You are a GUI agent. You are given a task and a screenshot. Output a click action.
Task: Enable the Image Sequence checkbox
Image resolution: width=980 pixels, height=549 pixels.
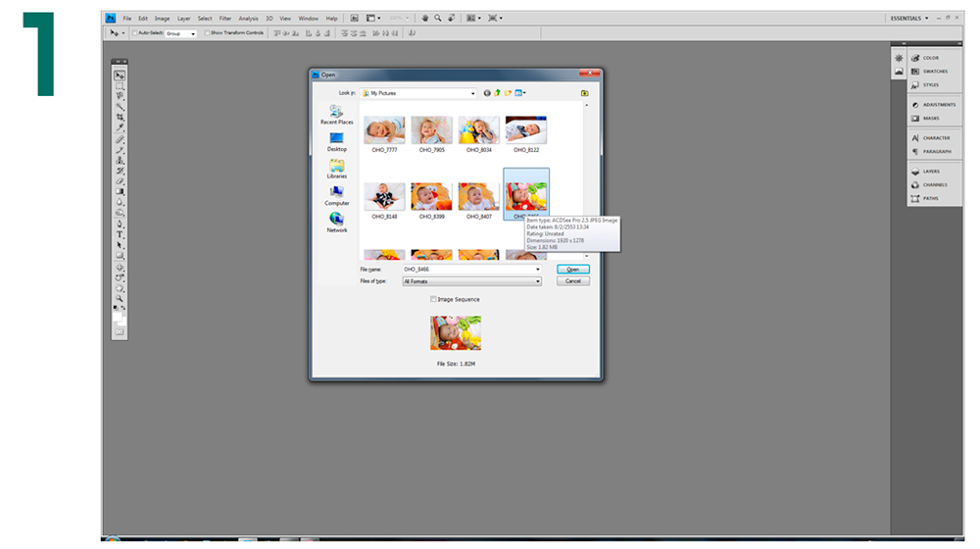(433, 299)
